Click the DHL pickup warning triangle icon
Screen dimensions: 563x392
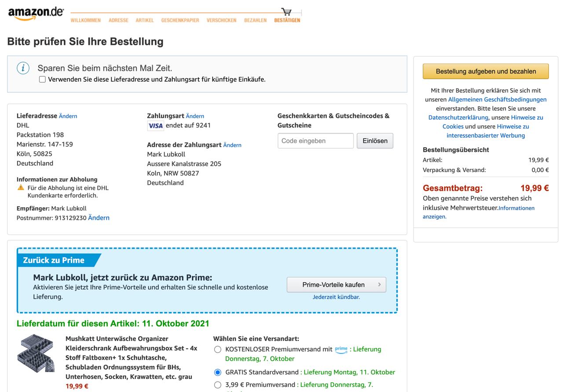coord(21,188)
